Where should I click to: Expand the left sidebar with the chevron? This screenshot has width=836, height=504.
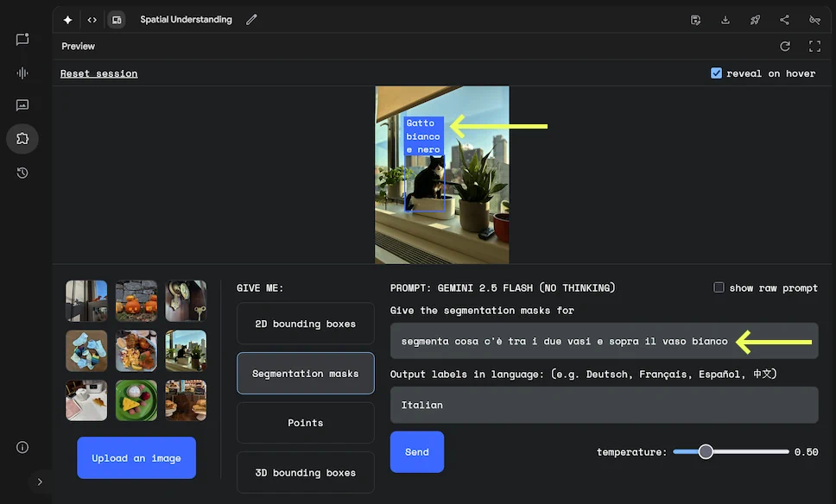tap(40, 482)
